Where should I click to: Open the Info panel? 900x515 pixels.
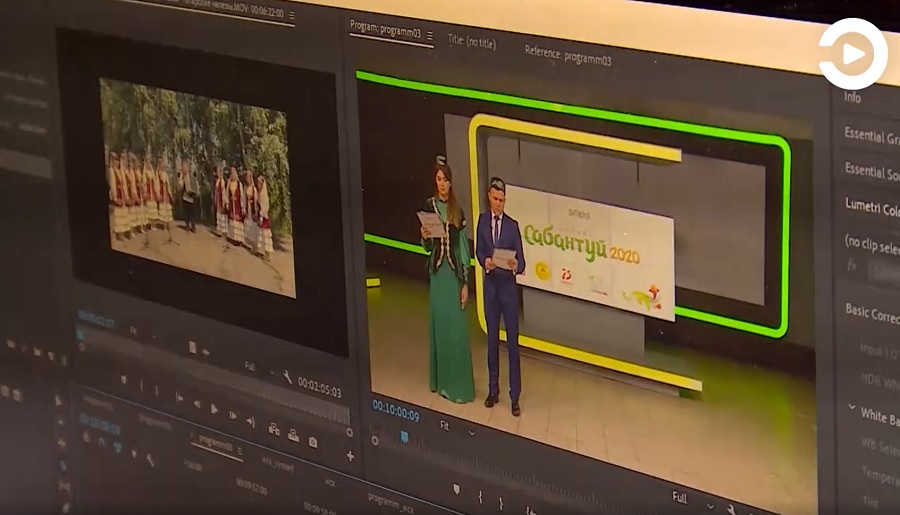852,97
